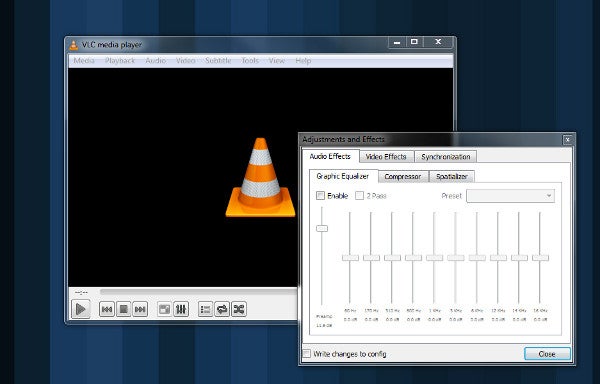
Task: Click the Previous media button
Action: (x=107, y=309)
